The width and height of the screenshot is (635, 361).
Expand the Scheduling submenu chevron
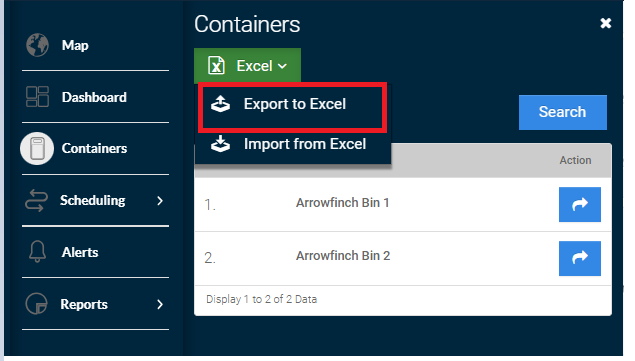[160, 201]
